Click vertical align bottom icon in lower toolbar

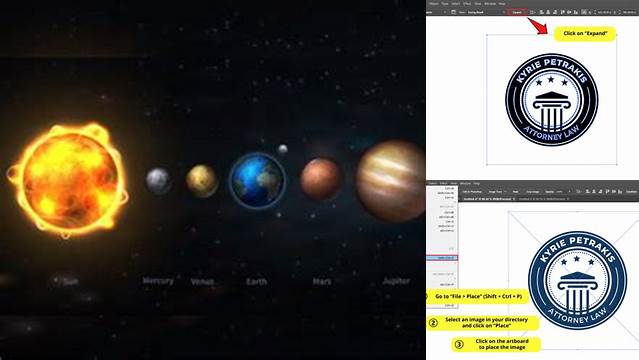(620, 192)
